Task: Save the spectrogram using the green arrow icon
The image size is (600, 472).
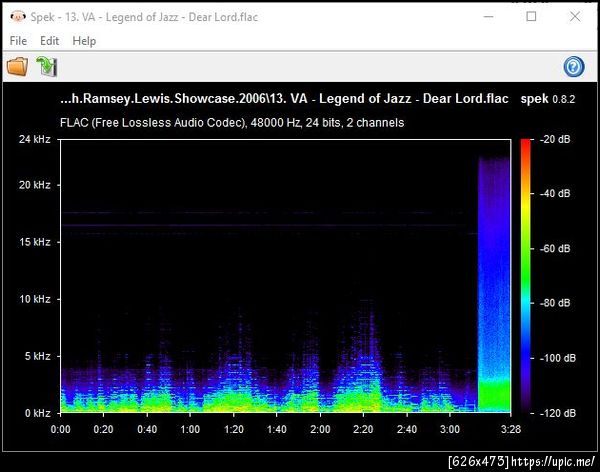Action: click(47, 67)
